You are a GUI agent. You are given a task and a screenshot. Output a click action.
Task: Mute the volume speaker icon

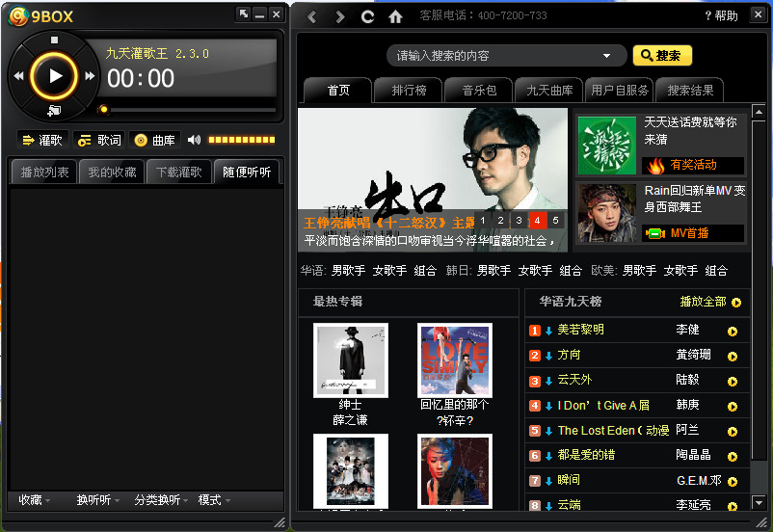tap(194, 140)
